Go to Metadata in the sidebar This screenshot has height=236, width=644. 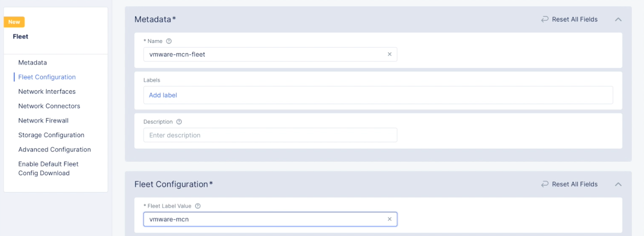click(x=32, y=63)
